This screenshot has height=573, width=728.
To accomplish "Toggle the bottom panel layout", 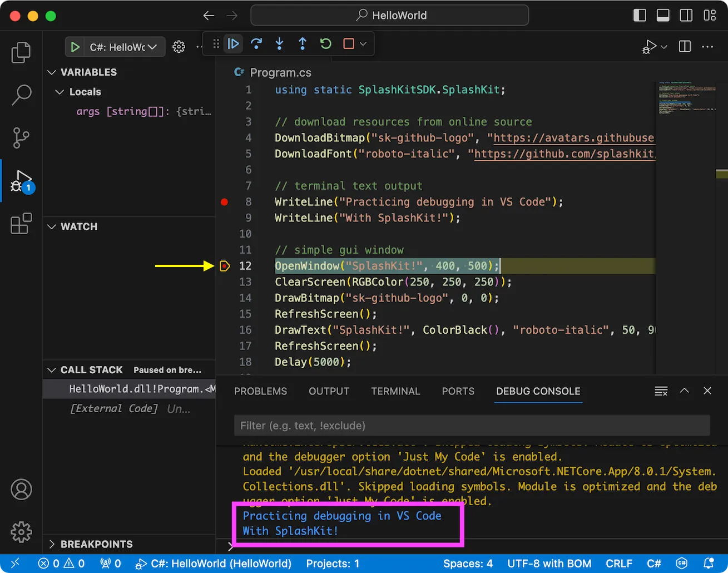I will coord(663,16).
